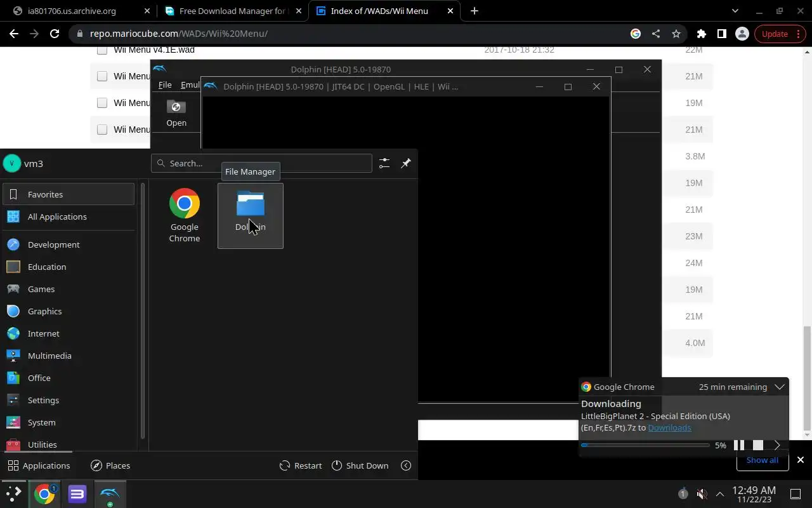Open the Downloads folder link
812x508 pixels.
[x=669, y=427]
